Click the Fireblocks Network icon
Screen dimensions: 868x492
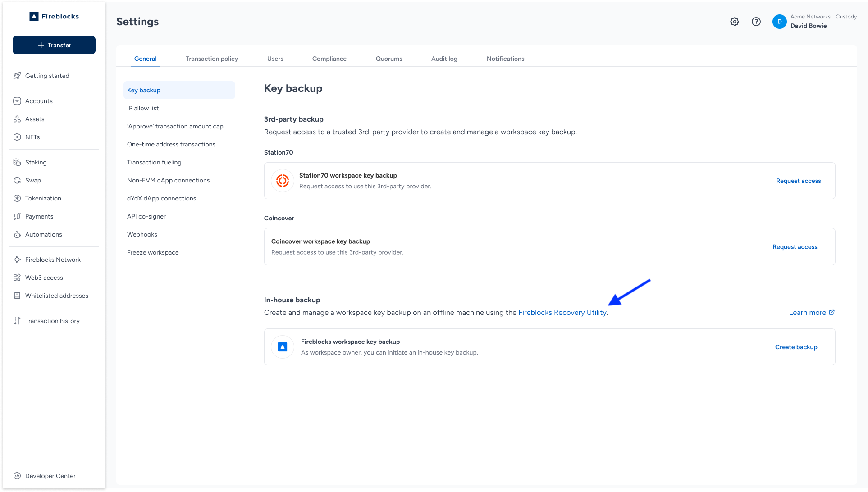coord(17,260)
